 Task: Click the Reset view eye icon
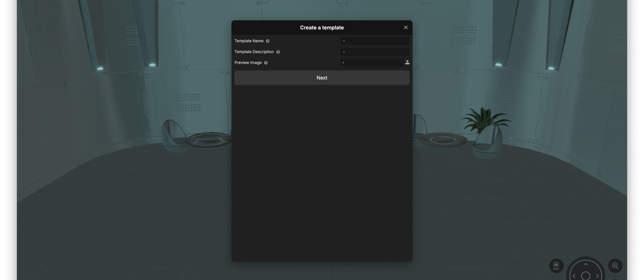556,266
